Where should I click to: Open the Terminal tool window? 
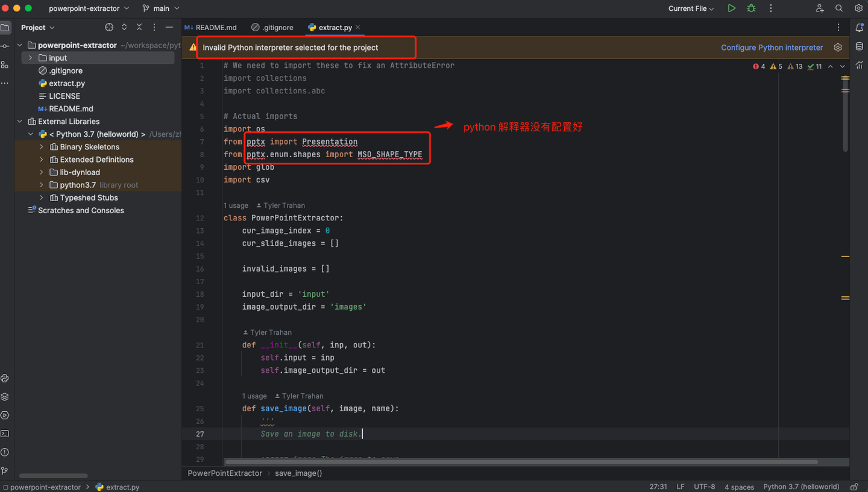point(5,434)
